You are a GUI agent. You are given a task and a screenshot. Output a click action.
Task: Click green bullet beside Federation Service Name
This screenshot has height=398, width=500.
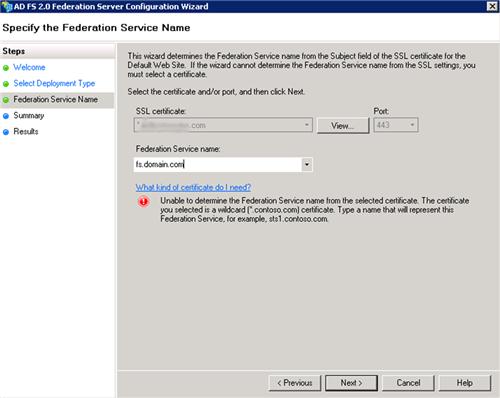(x=6, y=100)
